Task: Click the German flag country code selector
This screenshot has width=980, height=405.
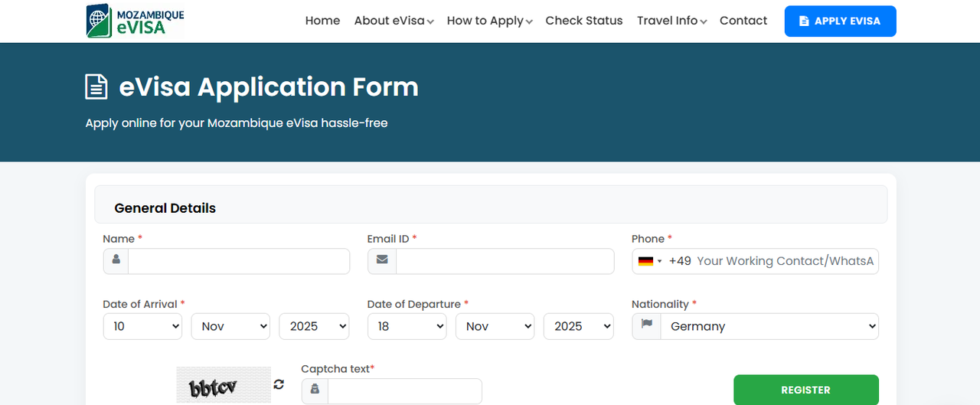Action: coord(650,261)
